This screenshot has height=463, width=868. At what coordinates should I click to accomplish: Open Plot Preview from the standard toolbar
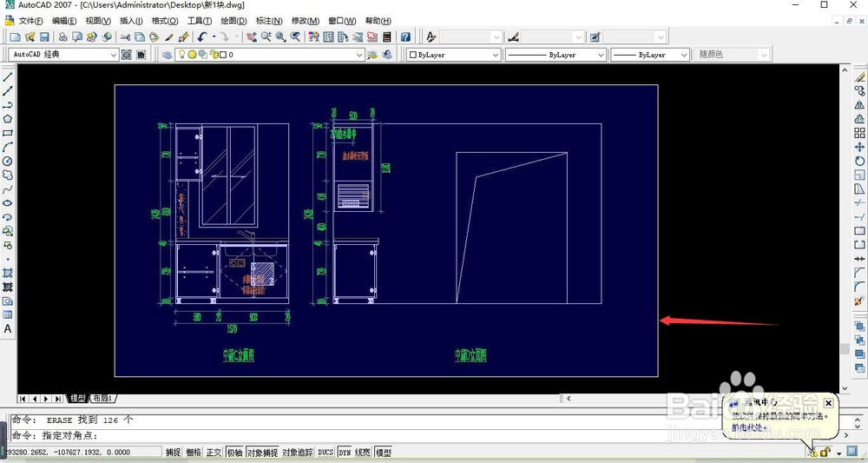pos(77,37)
